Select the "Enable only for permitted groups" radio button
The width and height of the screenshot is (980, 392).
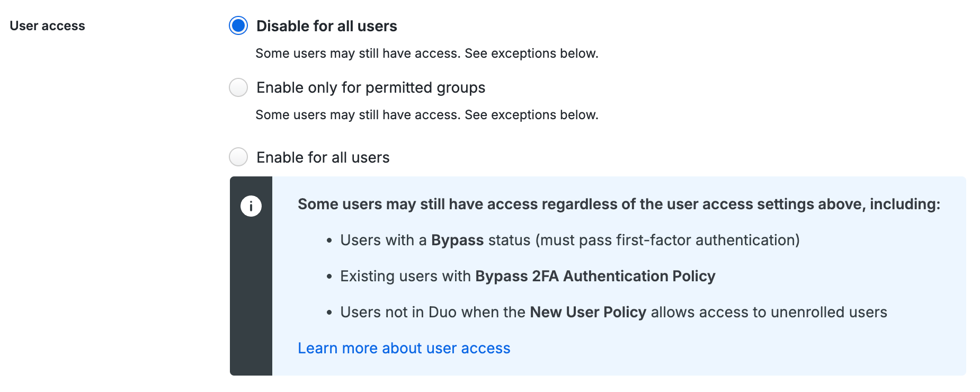(x=238, y=87)
